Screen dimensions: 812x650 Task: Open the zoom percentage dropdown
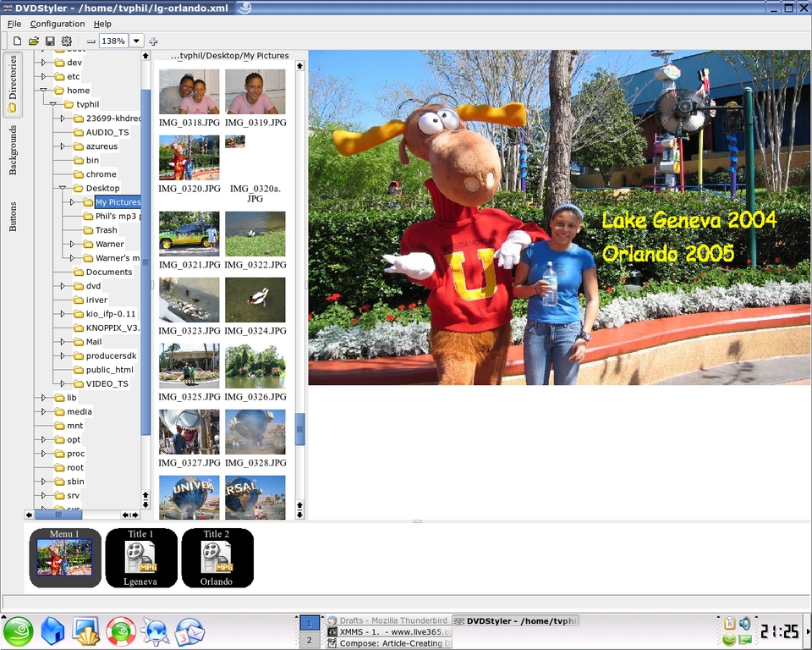pos(136,41)
